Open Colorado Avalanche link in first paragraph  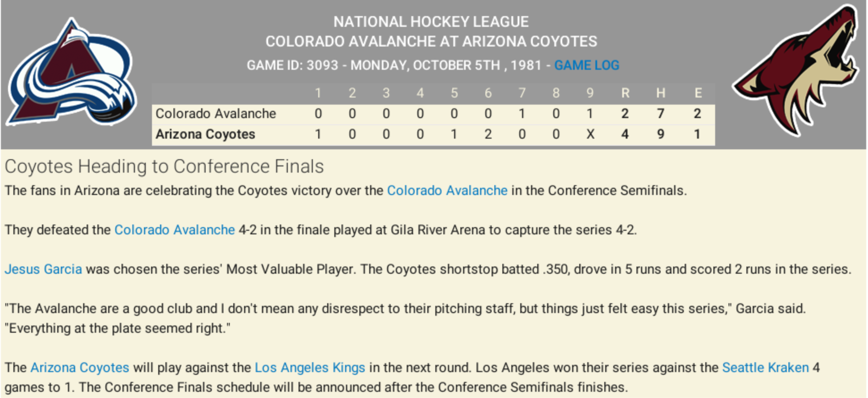point(447,191)
